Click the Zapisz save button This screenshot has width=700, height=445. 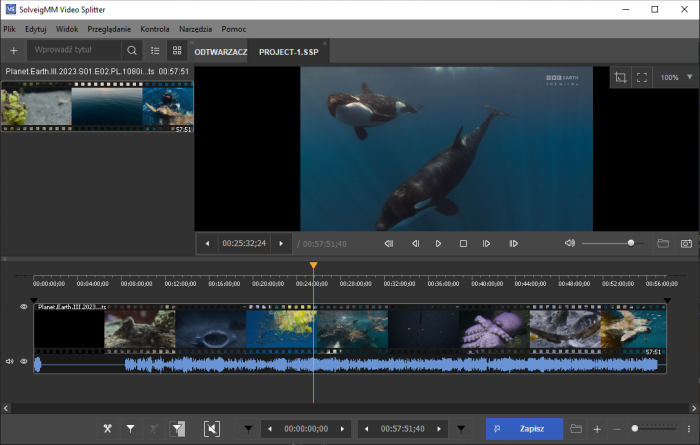525,429
